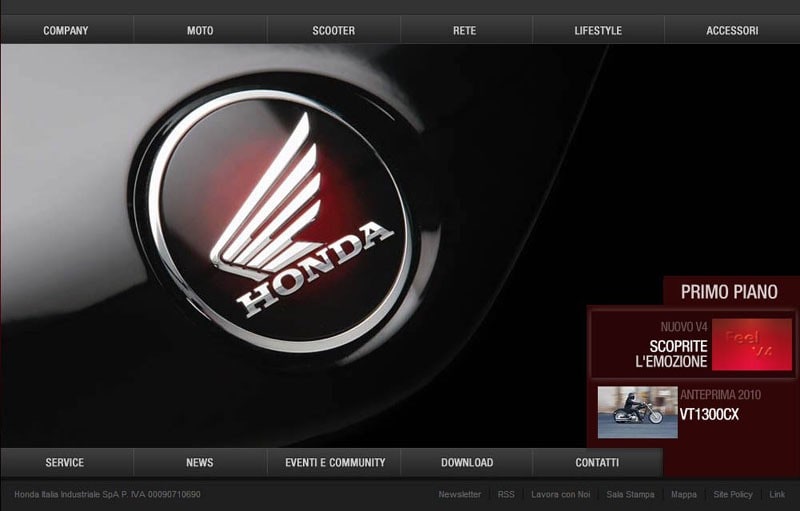Image resolution: width=800 pixels, height=511 pixels.
Task: Open the Company menu
Action: 66,31
